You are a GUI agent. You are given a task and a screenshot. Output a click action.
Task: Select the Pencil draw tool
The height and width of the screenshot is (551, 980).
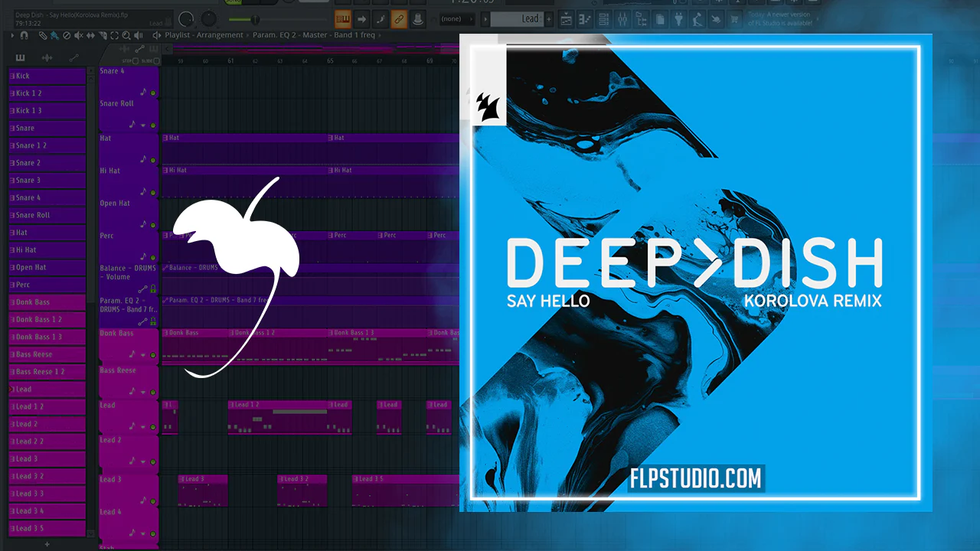[x=43, y=35]
